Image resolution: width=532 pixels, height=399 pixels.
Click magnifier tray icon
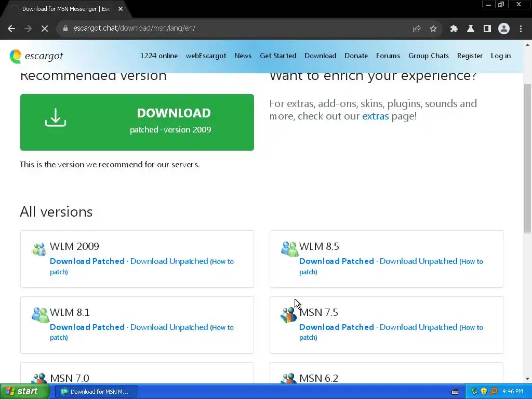click(x=494, y=391)
